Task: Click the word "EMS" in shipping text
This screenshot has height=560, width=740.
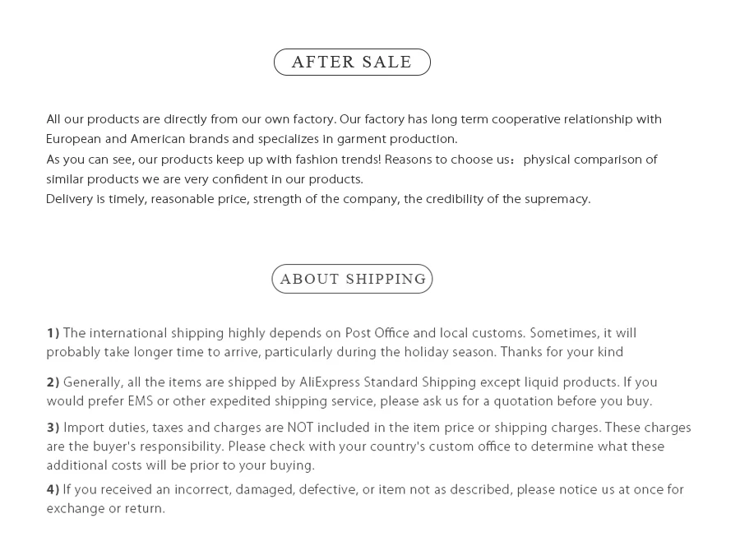Action: [x=140, y=401]
